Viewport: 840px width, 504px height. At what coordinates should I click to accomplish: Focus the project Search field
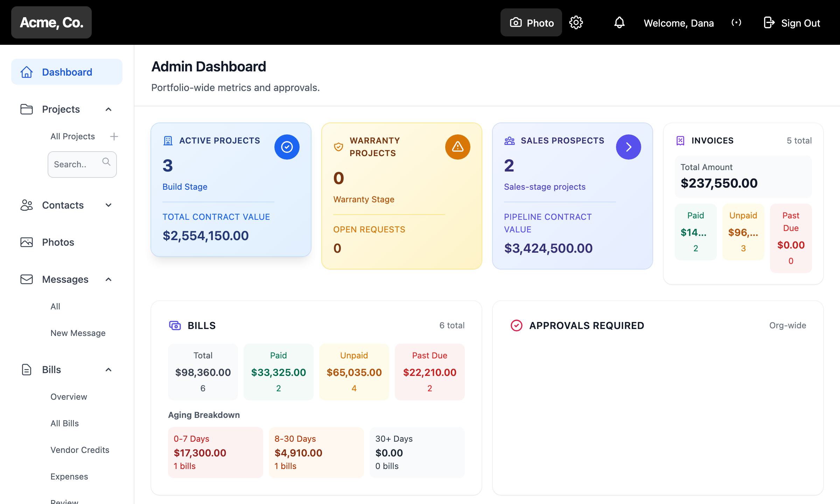82,164
